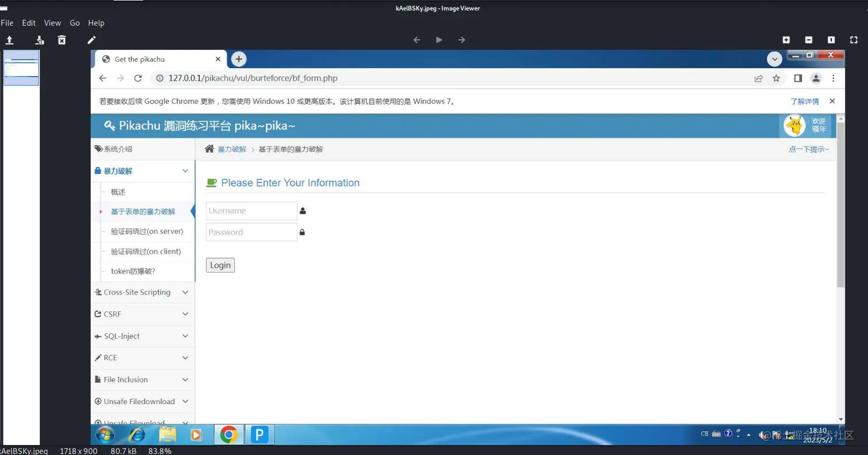This screenshot has height=455, width=868.
Task: Click the share page icon in address bar
Action: (x=758, y=78)
